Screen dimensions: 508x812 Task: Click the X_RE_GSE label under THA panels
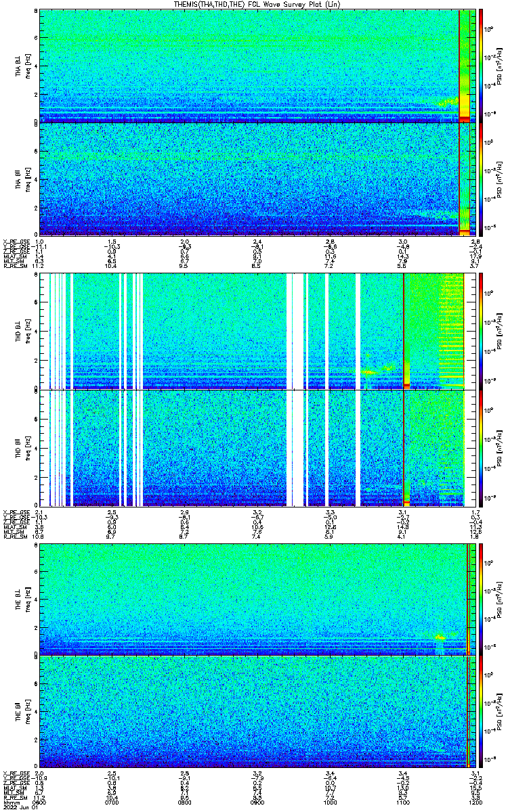(x=14, y=242)
